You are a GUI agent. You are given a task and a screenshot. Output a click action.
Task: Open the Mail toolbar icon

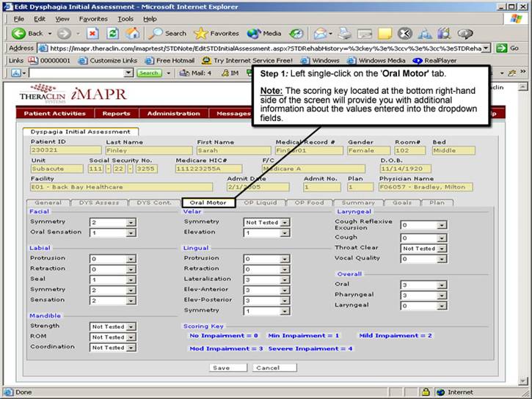click(x=321, y=33)
